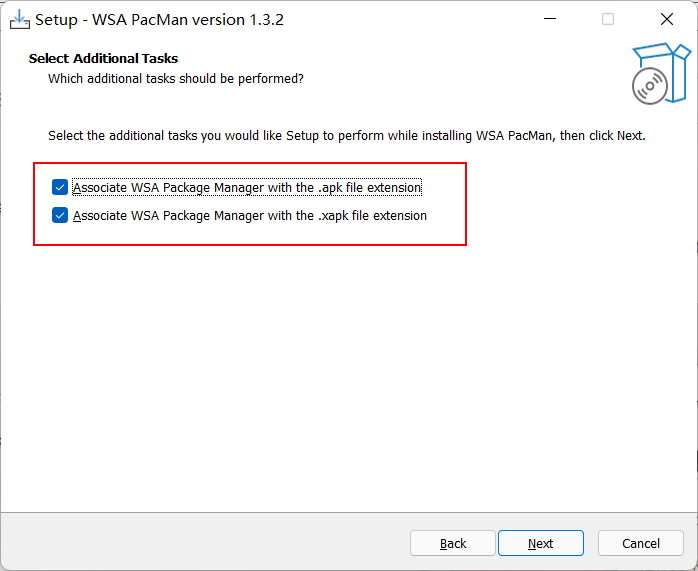Click the .xapk file association label text
The image size is (698, 571).
point(250,215)
